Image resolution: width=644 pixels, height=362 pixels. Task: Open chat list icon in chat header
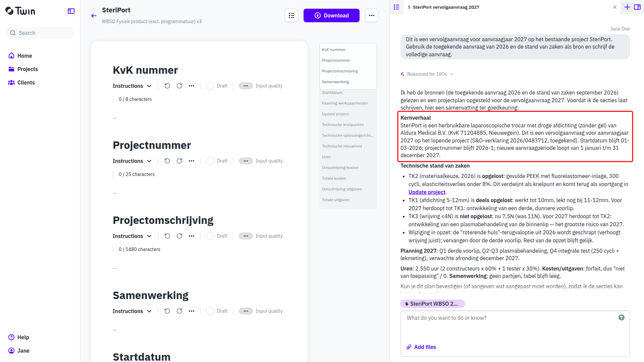pos(396,7)
